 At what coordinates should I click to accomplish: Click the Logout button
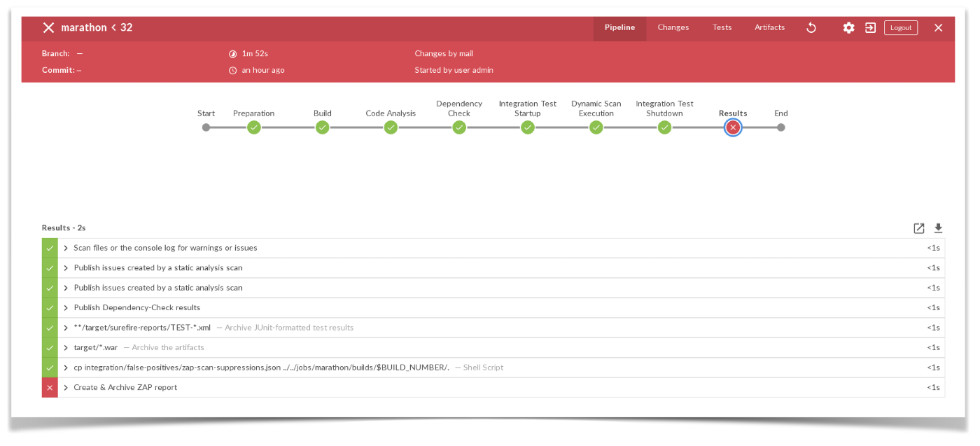pos(900,28)
